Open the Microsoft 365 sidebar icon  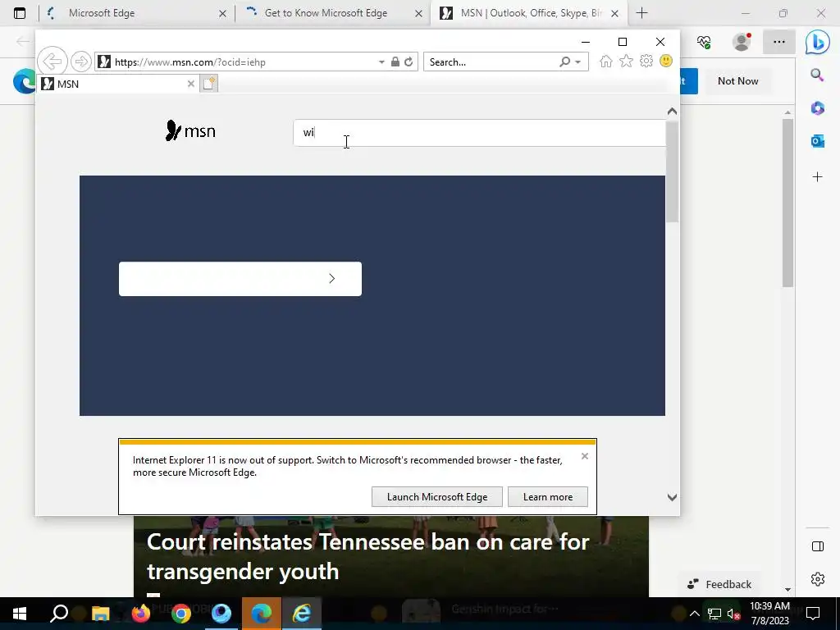817,108
